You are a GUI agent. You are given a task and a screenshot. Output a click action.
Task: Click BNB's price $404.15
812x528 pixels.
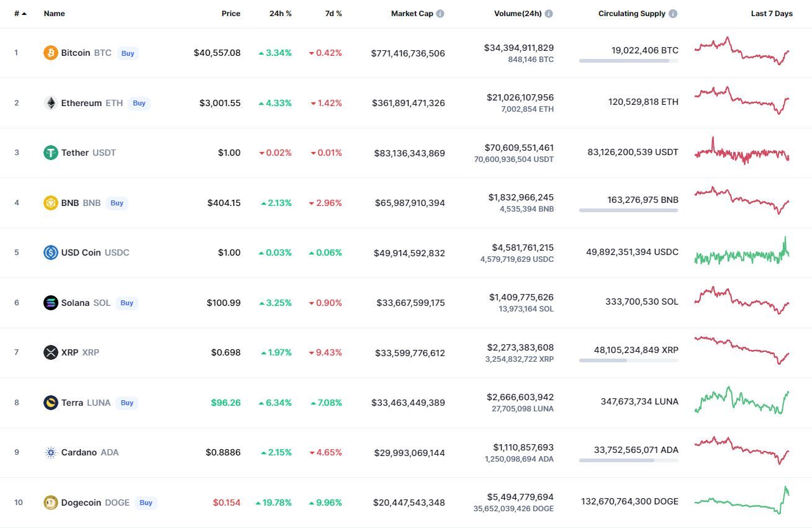point(224,203)
